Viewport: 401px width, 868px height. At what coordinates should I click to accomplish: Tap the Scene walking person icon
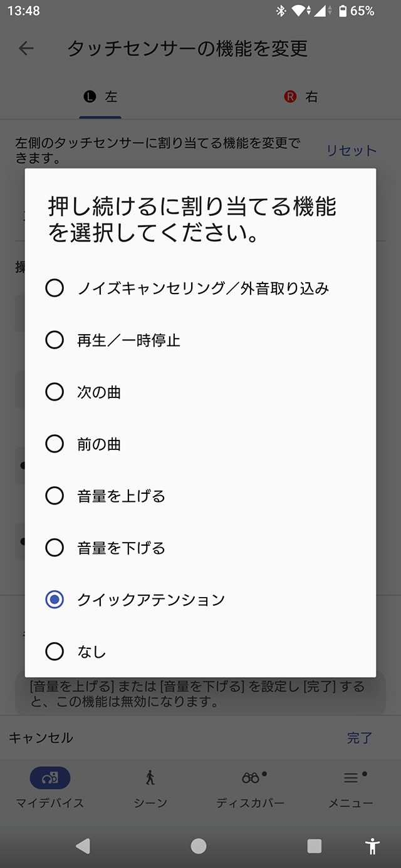[150, 778]
